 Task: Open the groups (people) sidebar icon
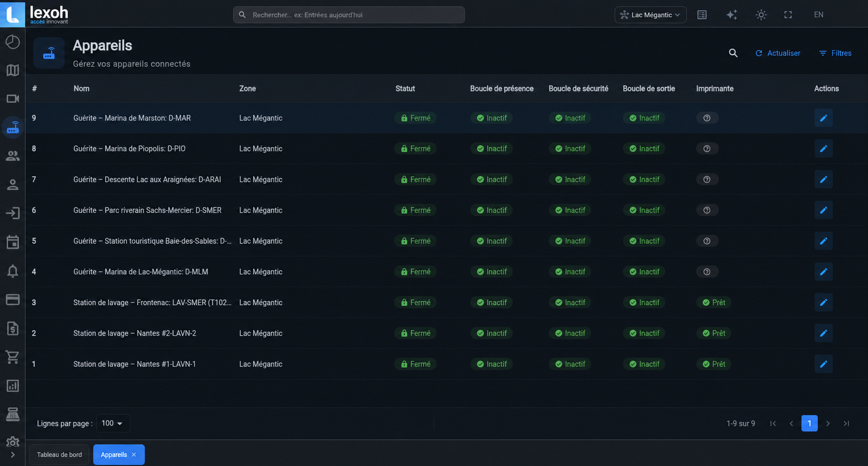point(13,156)
